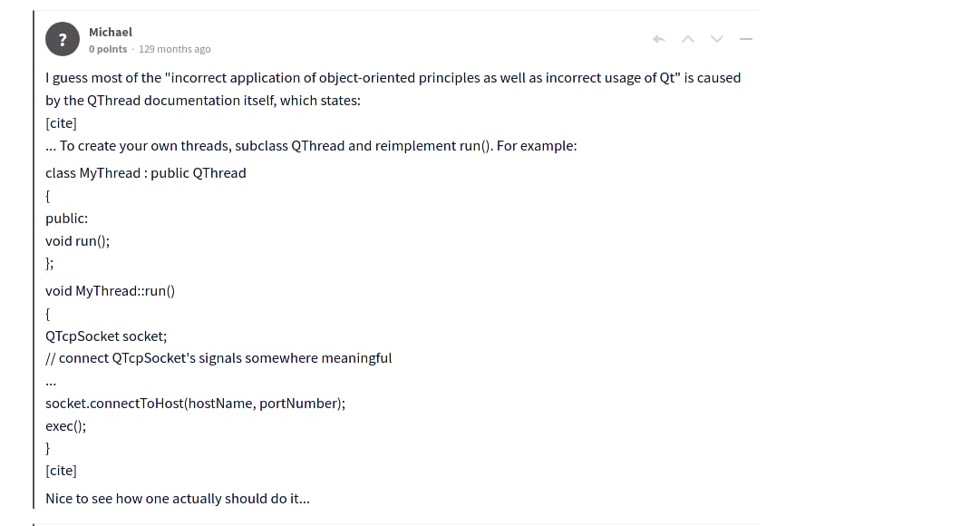Downvote Michael's comment
Image resolution: width=980 pixels, height=526 pixels.
coord(717,39)
